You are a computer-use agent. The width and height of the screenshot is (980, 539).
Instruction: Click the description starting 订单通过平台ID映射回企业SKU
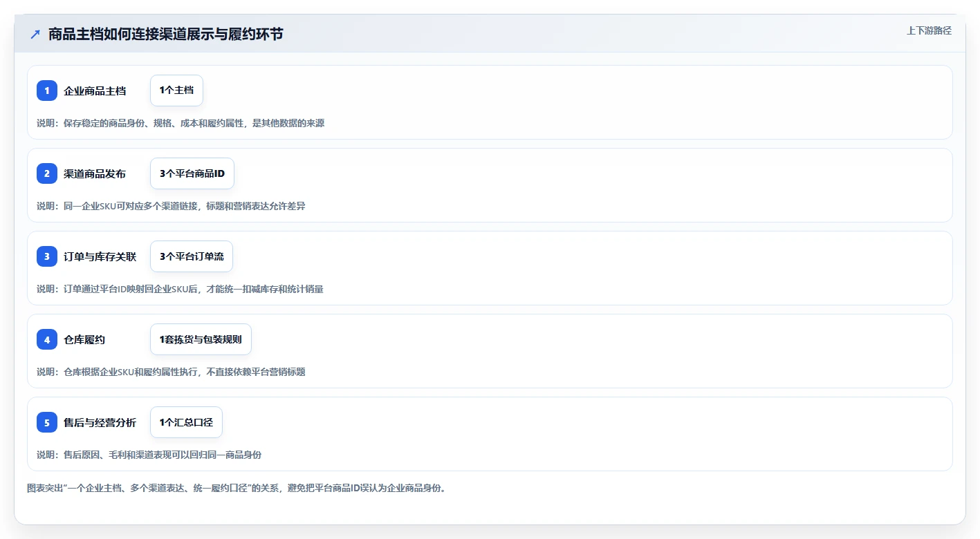tap(180, 289)
